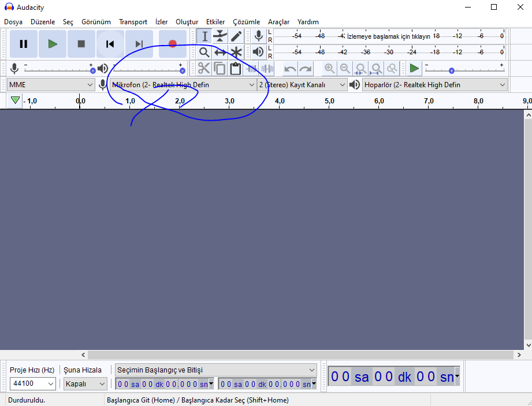Open the '2 (Stereo) Kayıt Kanalı' dropdown
This screenshot has width=532, height=406.
tap(302, 85)
